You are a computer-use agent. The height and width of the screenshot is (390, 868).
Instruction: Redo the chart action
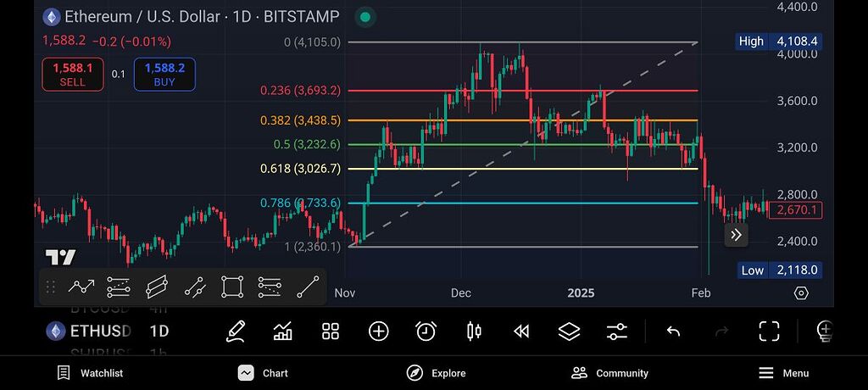point(722,331)
